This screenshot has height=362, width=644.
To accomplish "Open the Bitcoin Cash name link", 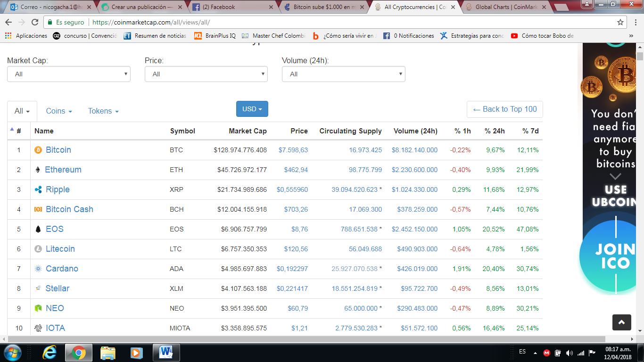I will pos(69,209).
